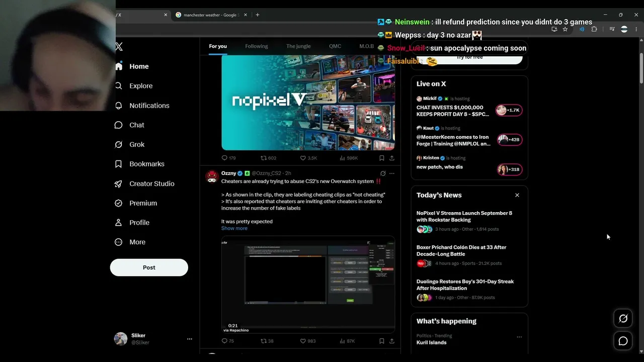Open the floating messages button

click(x=623, y=341)
